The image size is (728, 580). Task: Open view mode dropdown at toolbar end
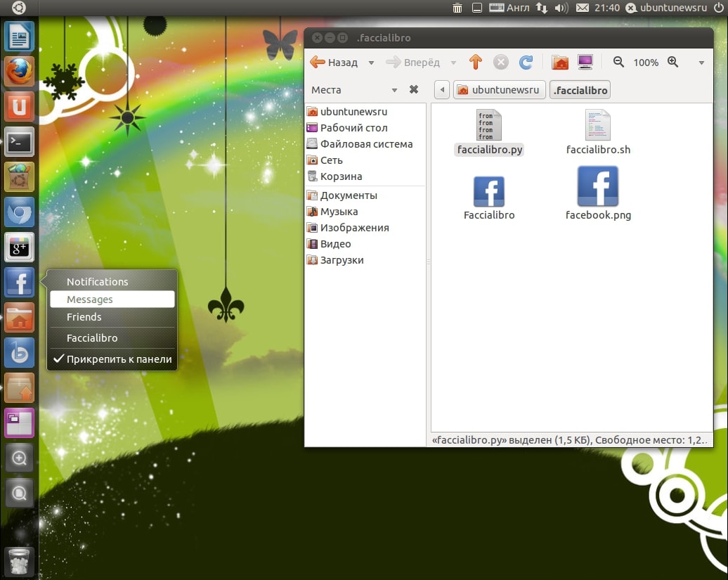pyautogui.click(x=701, y=63)
